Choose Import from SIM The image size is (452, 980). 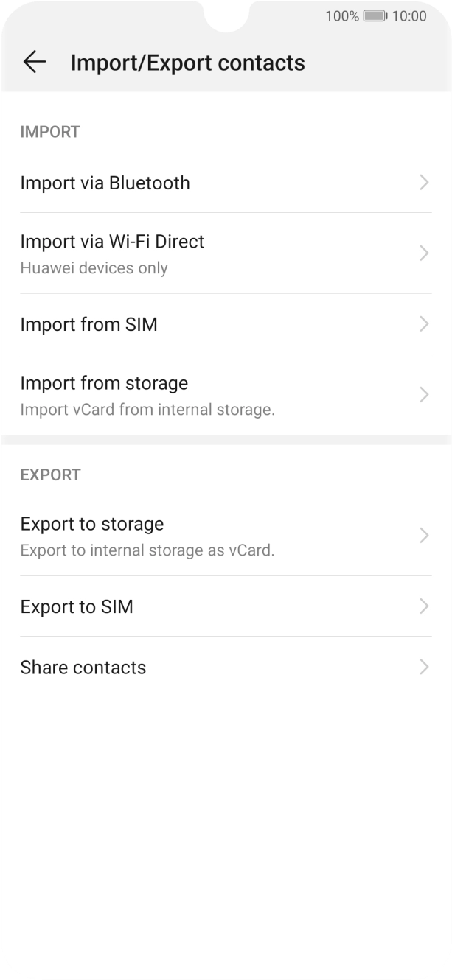pos(88,324)
